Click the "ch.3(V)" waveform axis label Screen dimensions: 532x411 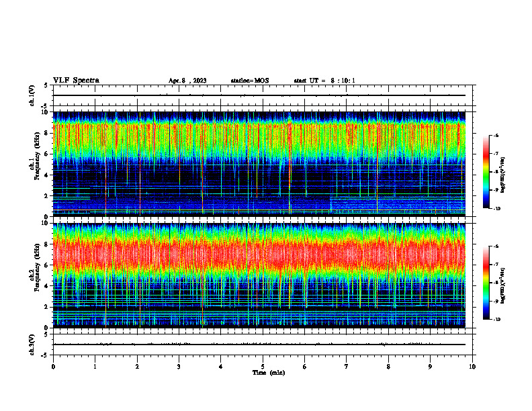click(x=32, y=345)
